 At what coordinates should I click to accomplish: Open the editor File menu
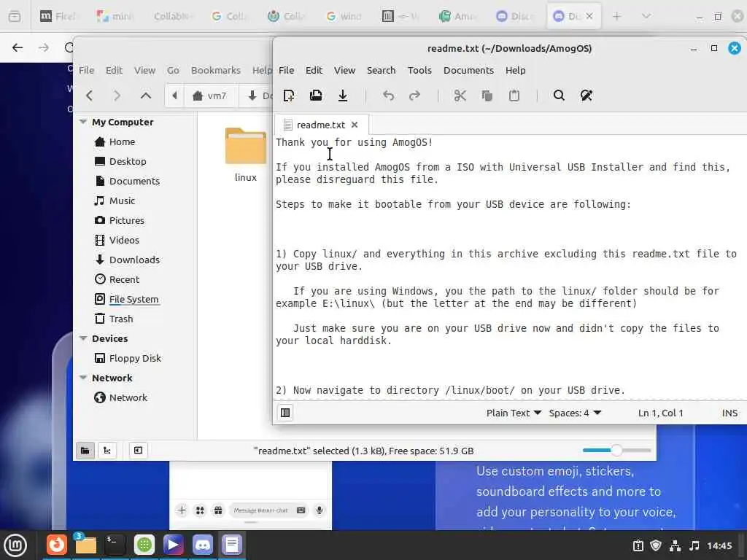pyautogui.click(x=286, y=70)
